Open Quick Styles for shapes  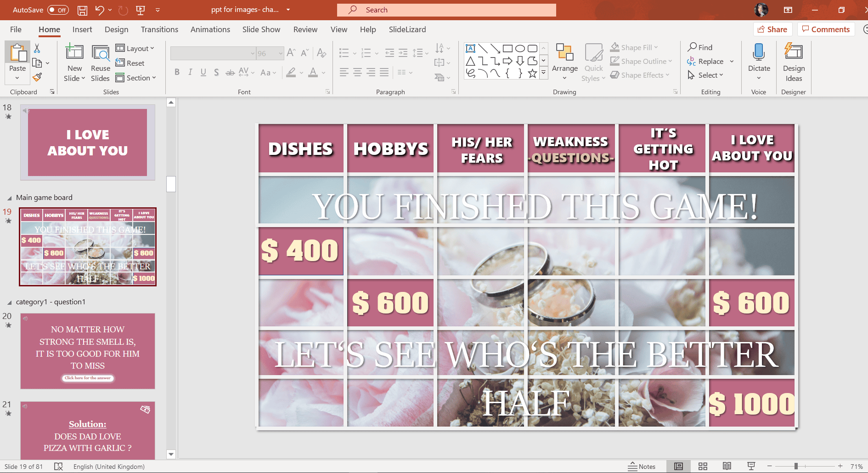click(x=593, y=62)
